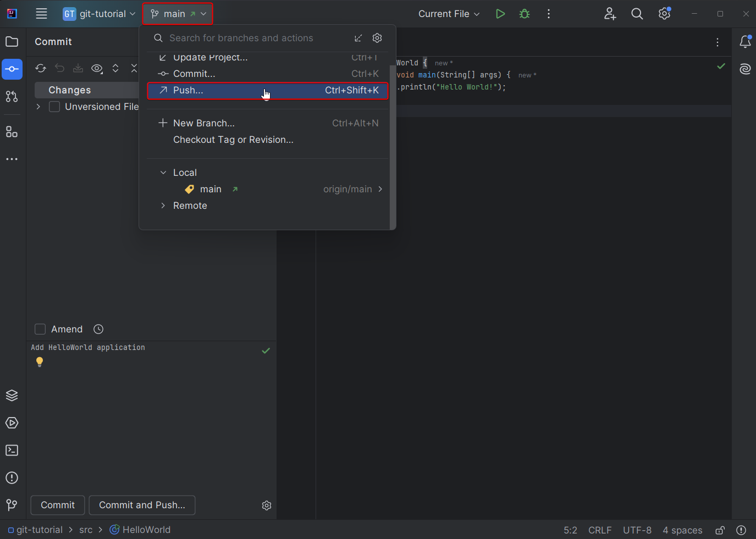Expand the Remote branches node
The image size is (756, 539).
(x=163, y=205)
